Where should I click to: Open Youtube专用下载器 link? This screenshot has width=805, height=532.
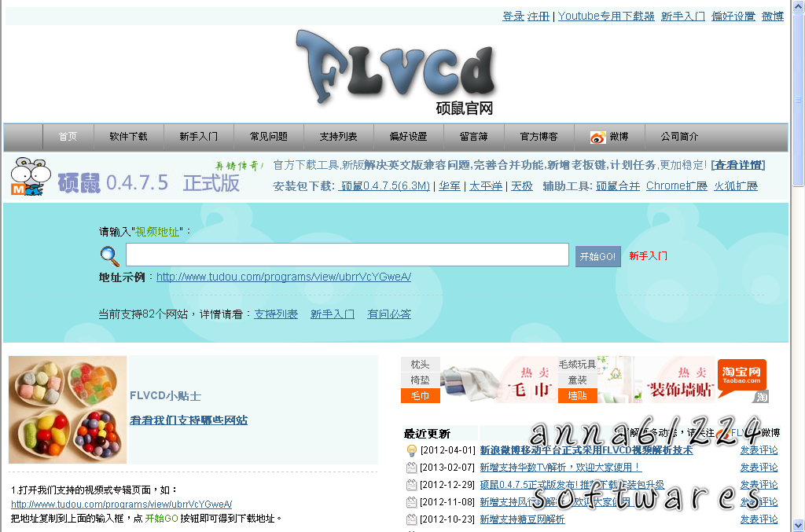(x=606, y=17)
